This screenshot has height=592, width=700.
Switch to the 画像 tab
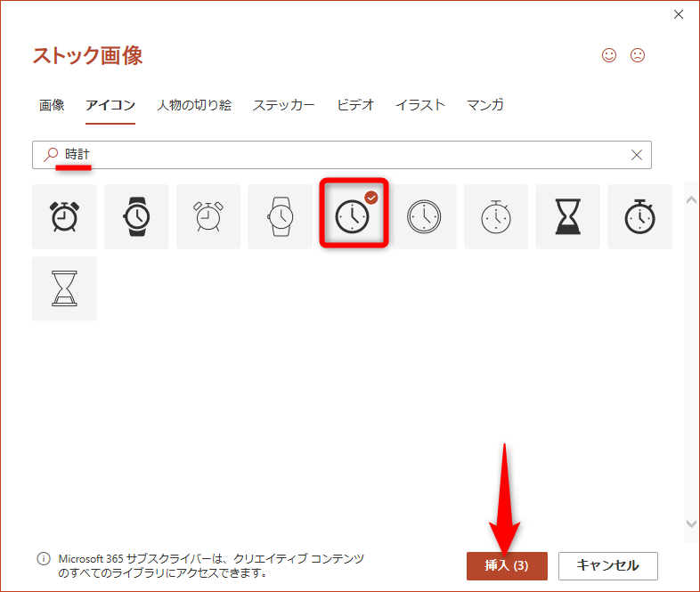coord(52,105)
